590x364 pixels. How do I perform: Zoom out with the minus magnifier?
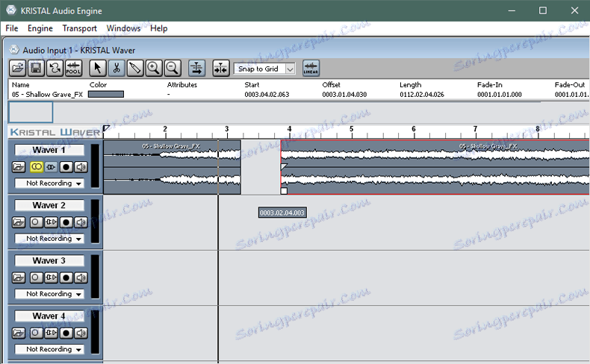pyautogui.click(x=173, y=69)
